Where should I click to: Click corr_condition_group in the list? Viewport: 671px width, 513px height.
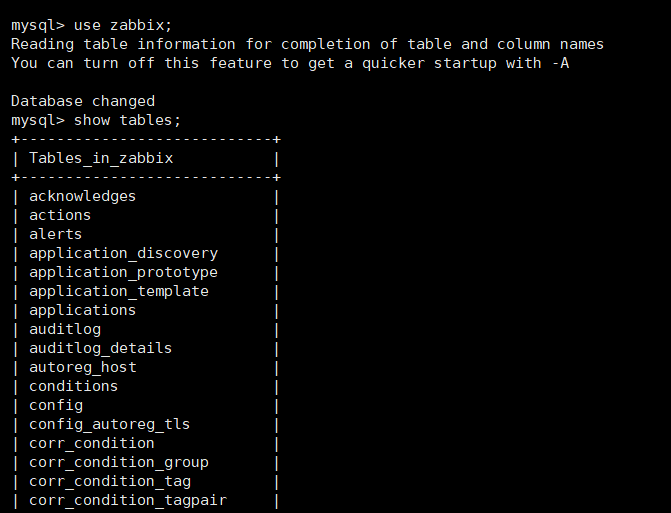(x=119, y=463)
